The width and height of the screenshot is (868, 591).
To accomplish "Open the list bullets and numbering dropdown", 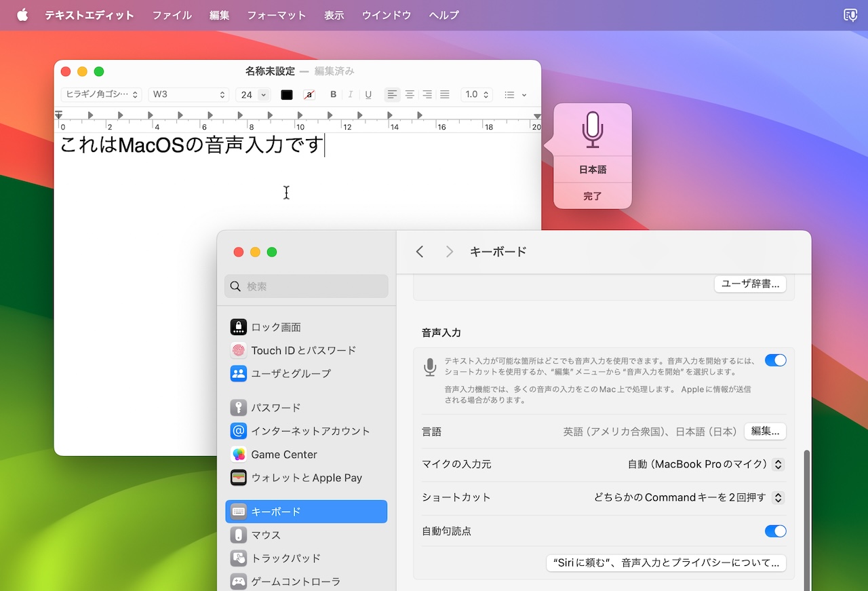I will coord(515,95).
